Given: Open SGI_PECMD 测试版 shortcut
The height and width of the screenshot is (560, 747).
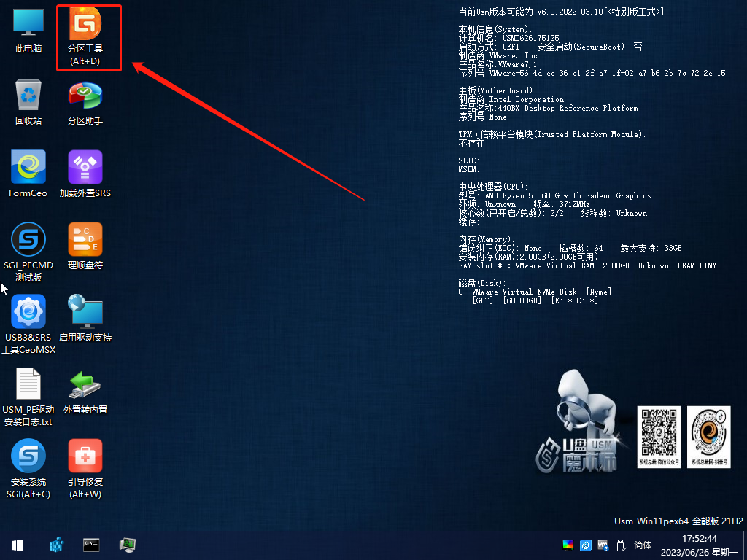Looking at the screenshot, I should coord(28,252).
